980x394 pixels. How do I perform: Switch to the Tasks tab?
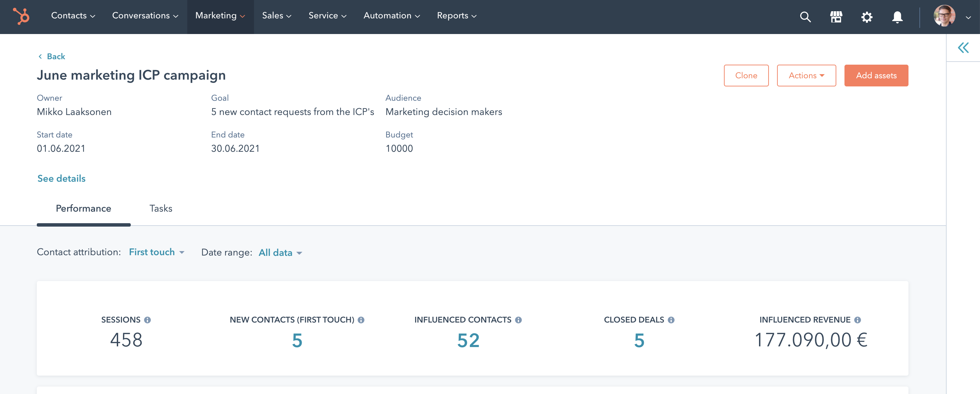pyautogui.click(x=160, y=209)
